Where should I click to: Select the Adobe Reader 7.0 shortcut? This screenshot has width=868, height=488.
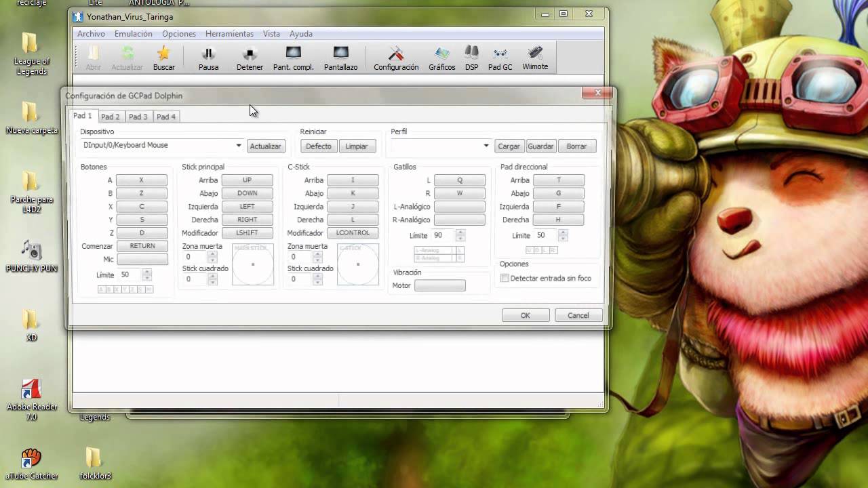[x=31, y=400]
